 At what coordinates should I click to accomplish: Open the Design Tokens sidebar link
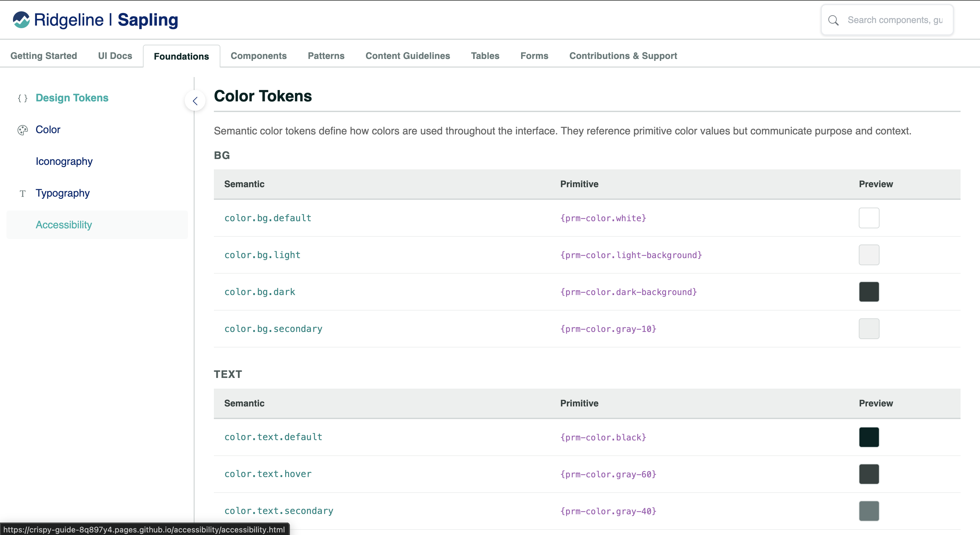[x=72, y=98]
